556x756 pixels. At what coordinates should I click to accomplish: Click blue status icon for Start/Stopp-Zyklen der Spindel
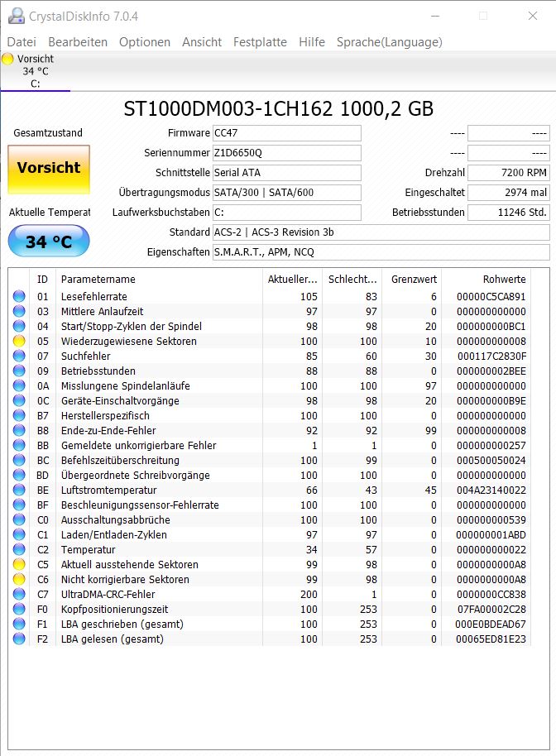tap(19, 326)
